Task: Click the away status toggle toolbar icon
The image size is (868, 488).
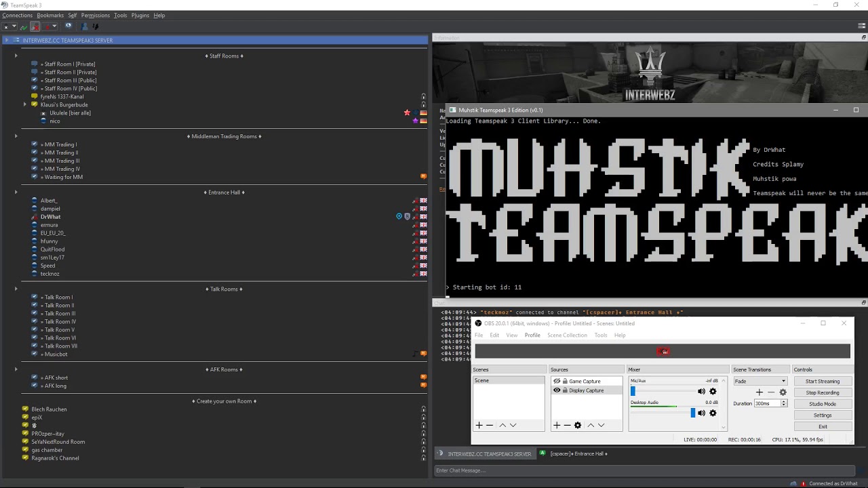Action: [x=6, y=26]
